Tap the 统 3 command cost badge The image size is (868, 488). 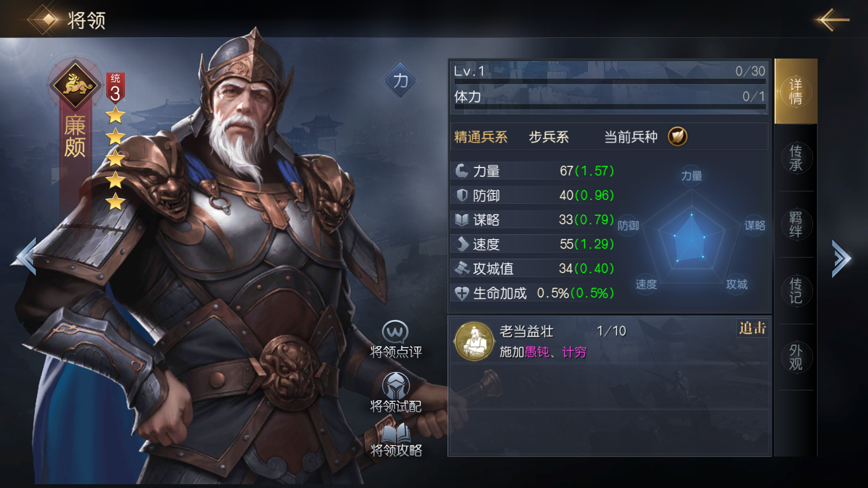pyautogui.click(x=115, y=88)
